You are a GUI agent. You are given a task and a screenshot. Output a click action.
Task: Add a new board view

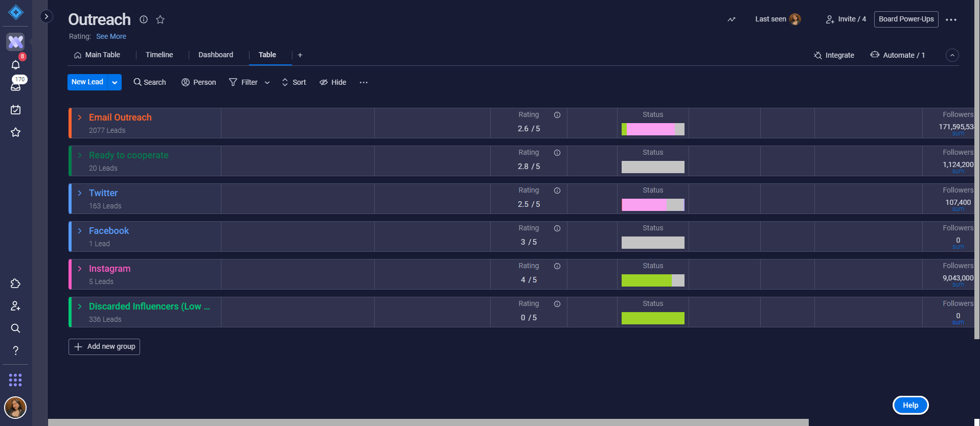(x=300, y=55)
